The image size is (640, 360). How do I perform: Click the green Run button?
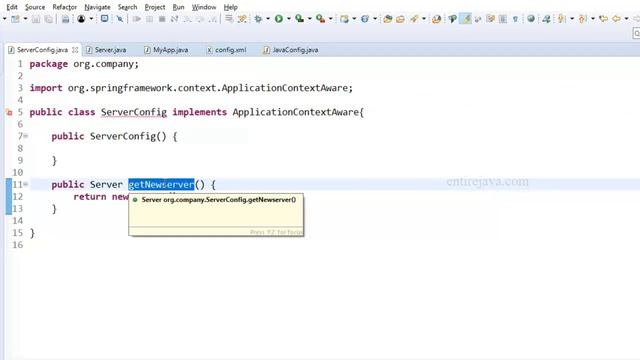[x=279, y=19]
